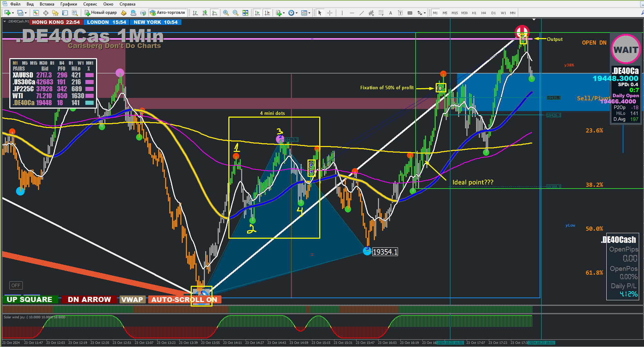Open the Strategy Tester icon
644x347 pixels.
75,13
